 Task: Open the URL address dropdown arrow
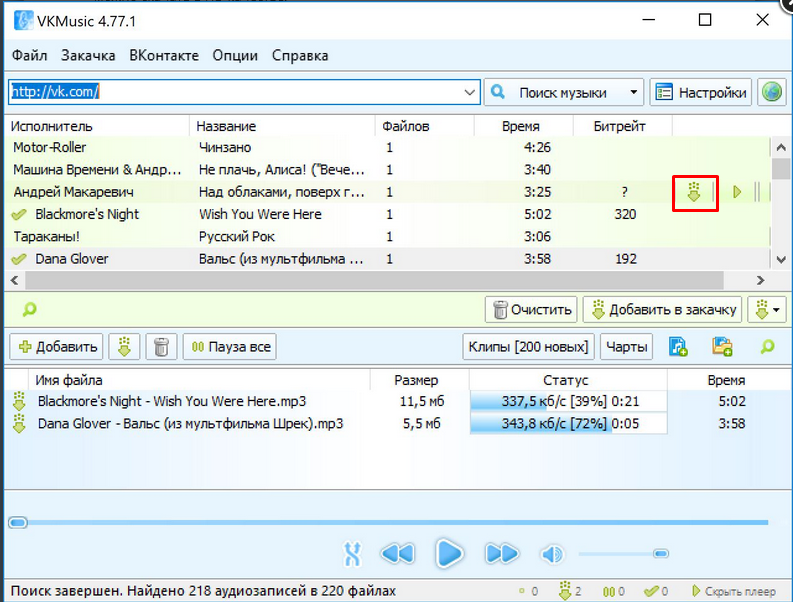coord(469,92)
